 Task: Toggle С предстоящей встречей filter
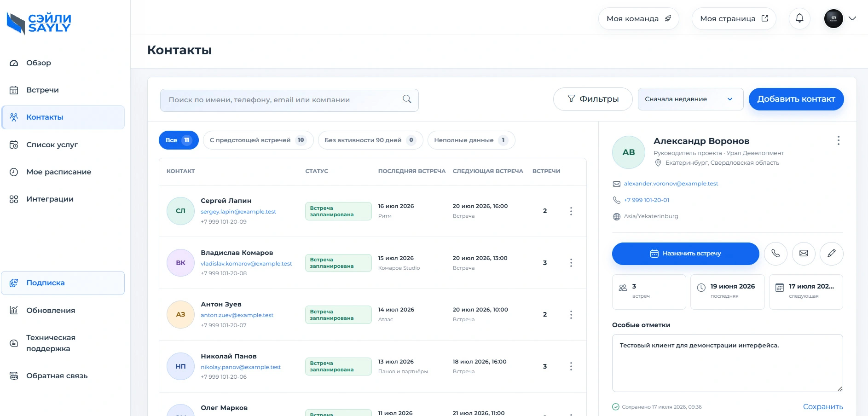258,140
